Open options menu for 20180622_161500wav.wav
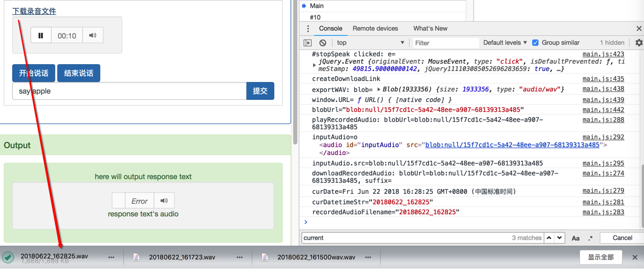 pyautogui.click(x=368, y=257)
